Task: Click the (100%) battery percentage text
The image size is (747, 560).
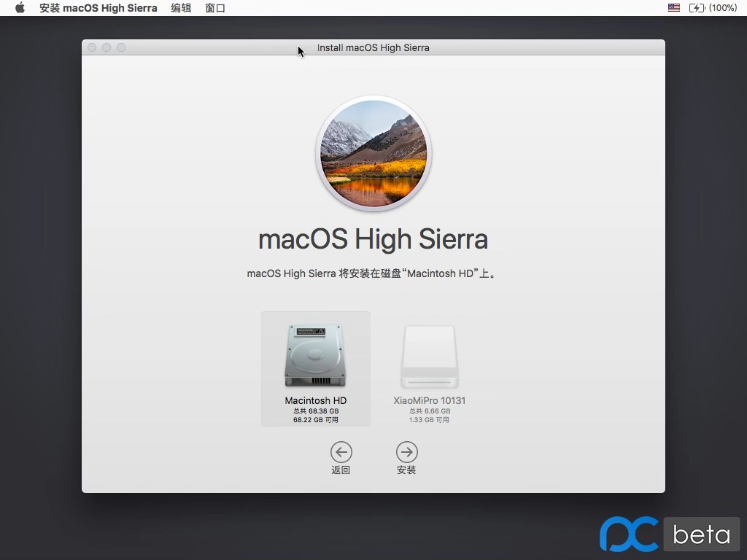Action: click(x=723, y=7)
